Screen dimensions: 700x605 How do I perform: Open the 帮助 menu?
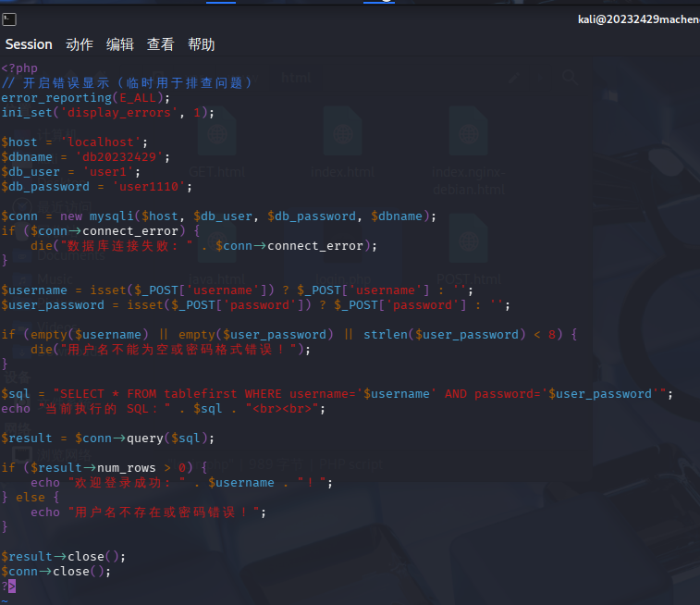pos(202,44)
